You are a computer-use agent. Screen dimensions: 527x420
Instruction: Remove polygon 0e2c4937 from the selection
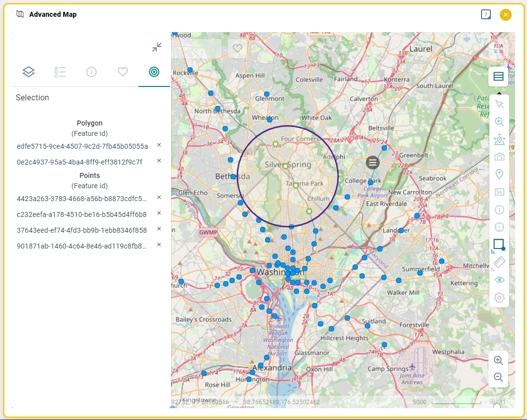tap(159, 161)
